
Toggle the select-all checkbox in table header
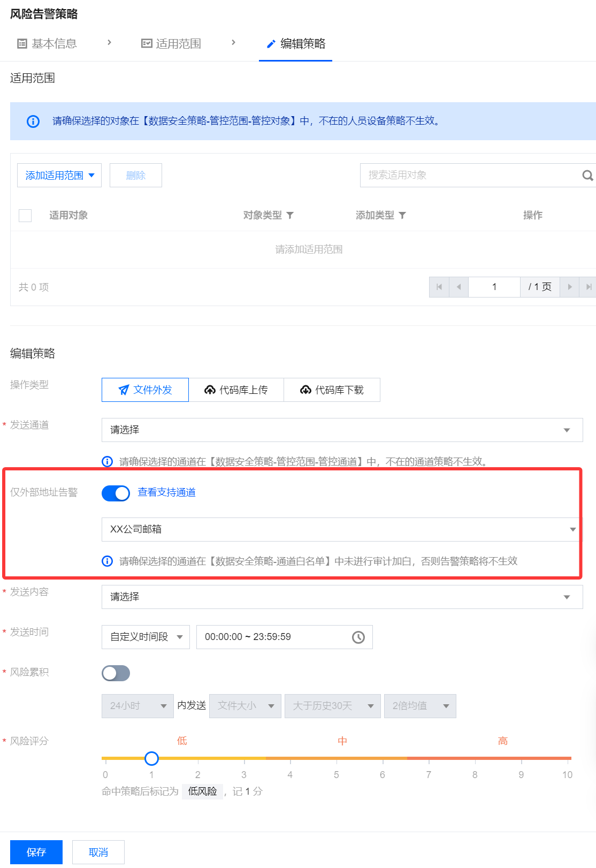(x=25, y=215)
